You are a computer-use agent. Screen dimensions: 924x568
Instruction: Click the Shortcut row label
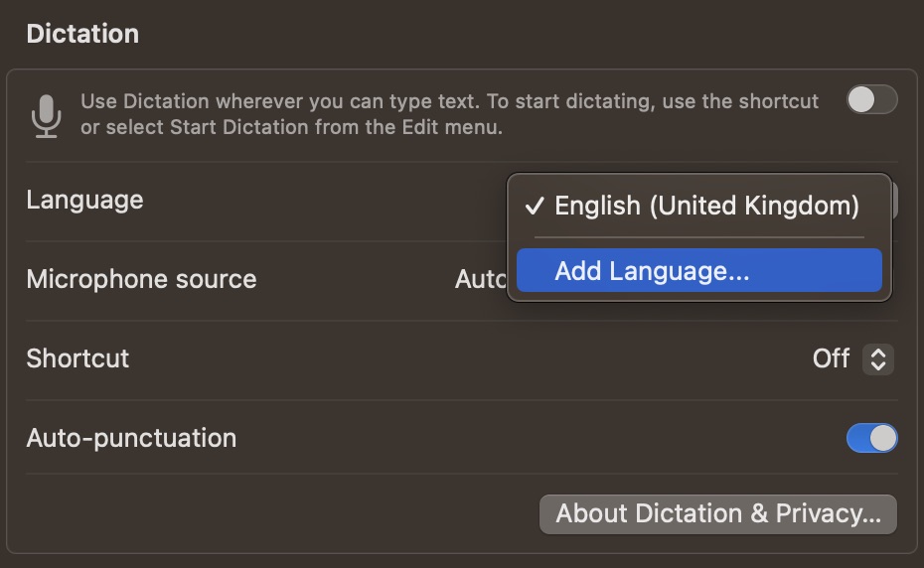[77, 358]
